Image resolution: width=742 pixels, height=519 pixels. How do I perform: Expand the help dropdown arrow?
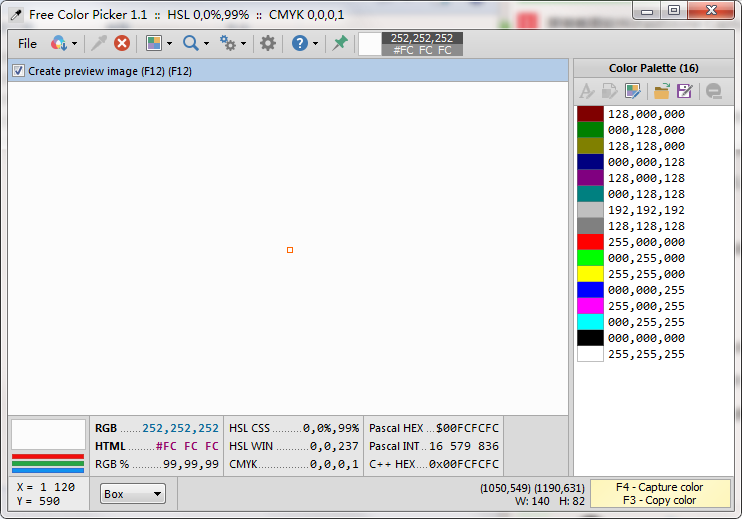click(315, 44)
